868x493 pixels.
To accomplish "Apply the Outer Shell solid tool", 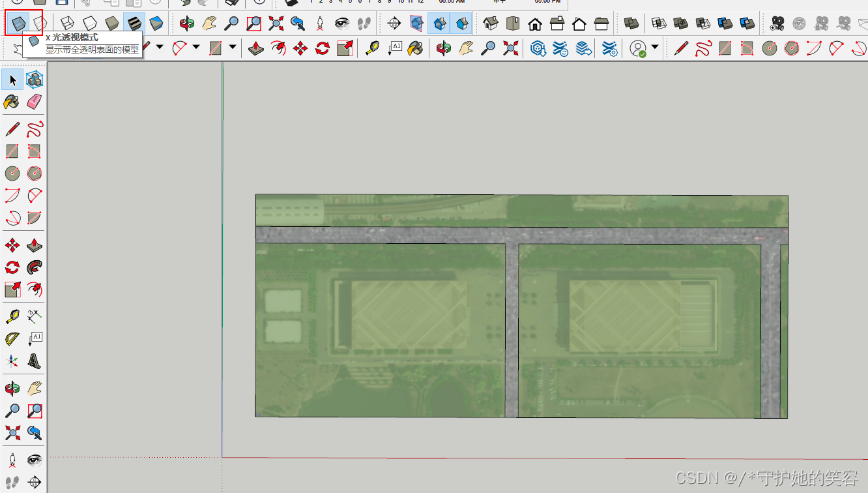I will coord(631,24).
